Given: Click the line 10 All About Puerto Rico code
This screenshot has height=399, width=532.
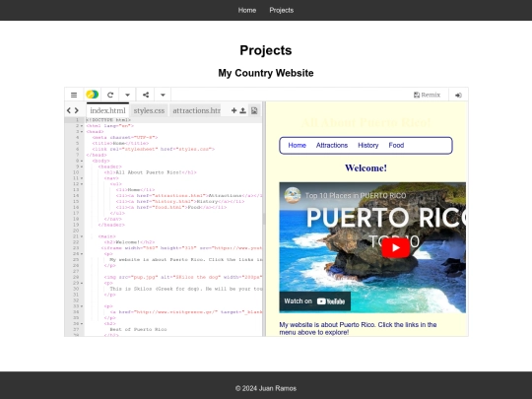Looking at the screenshot, I should pyautogui.click(x=150, y=172).
